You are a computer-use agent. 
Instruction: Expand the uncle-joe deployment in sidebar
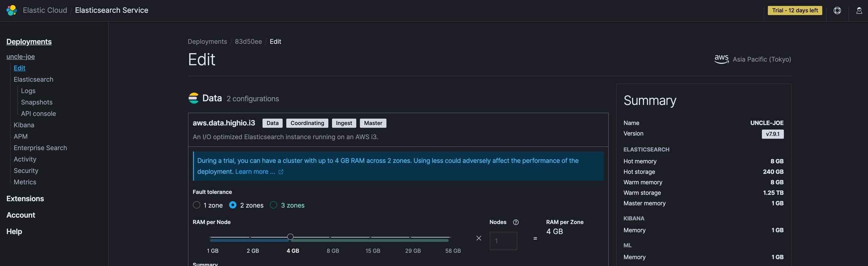point(21,57)
